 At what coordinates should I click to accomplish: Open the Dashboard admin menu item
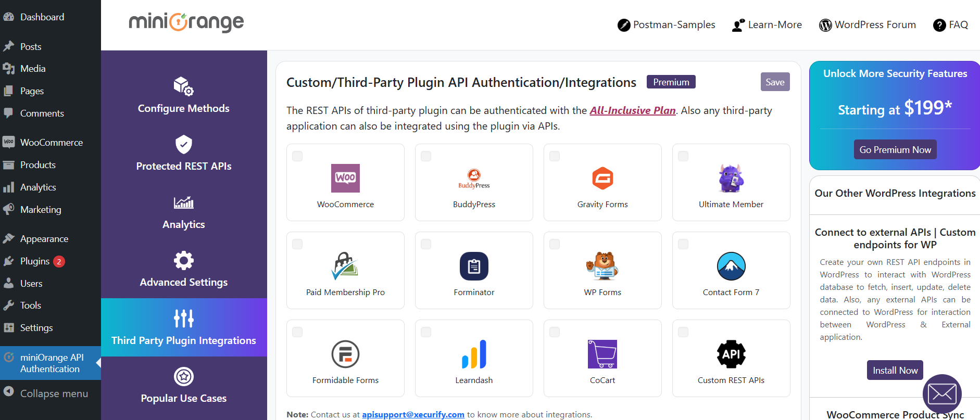point(51,17)
